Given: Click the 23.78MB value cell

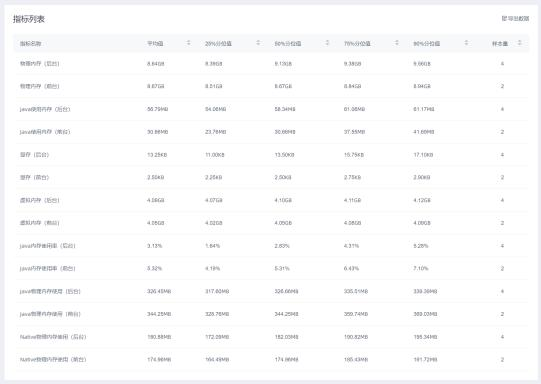Looking at the screenshot, I should (216, 132).
